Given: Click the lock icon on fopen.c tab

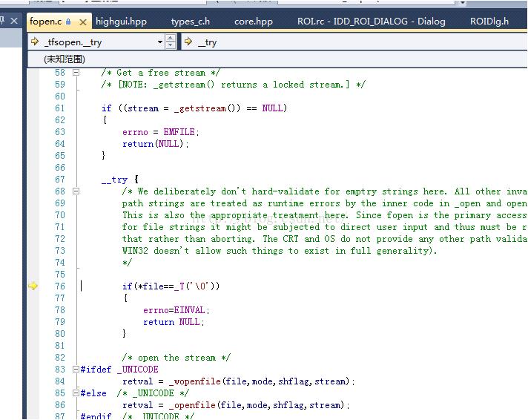Looking at the screenshot, I should coord(69,22).
